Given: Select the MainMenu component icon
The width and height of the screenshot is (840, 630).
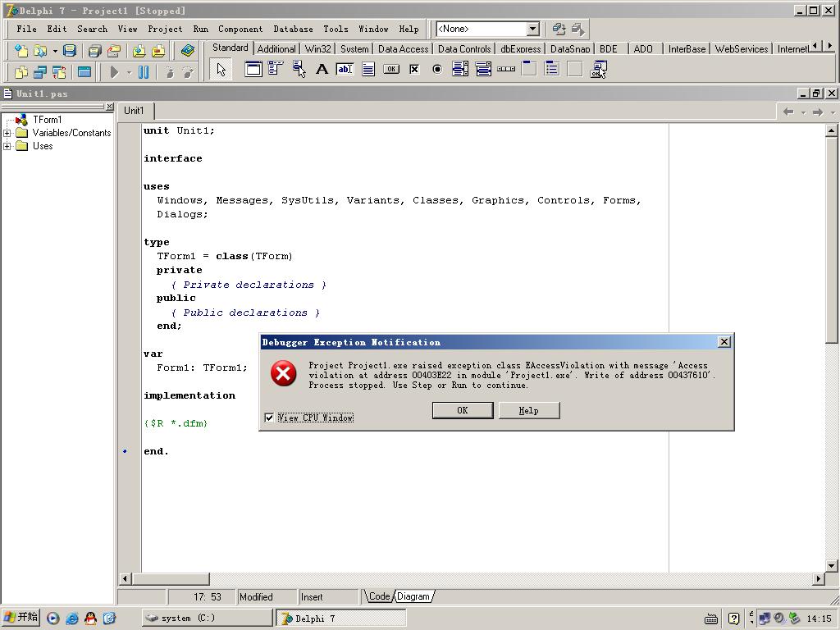Looking at the screenshot, I should pyautogui.click(x=276, y=70).
